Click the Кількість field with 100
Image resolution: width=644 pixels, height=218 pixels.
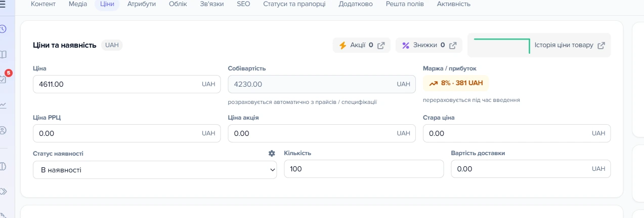pos(364,169)
